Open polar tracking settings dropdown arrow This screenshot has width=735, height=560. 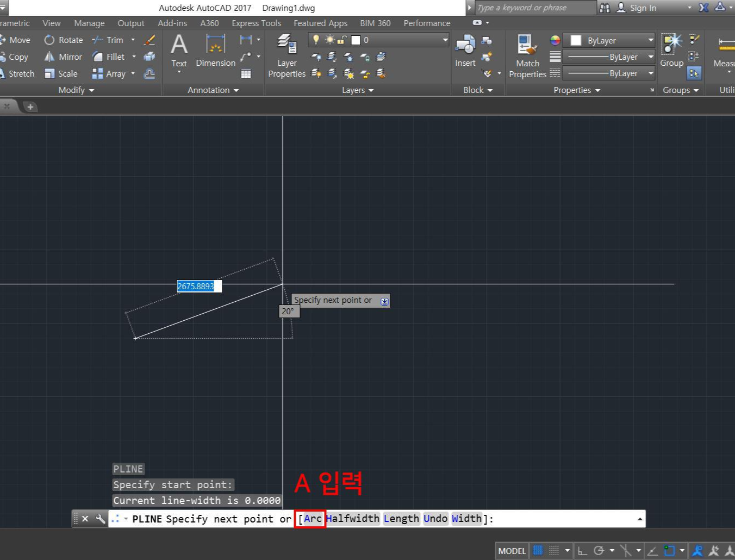(612, 550)
